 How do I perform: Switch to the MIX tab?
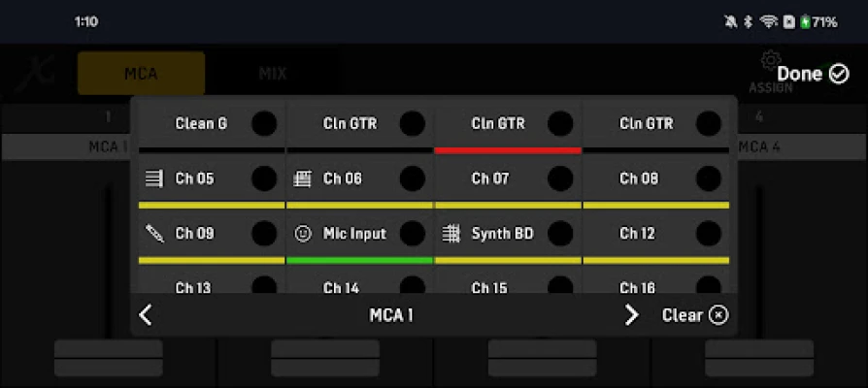272,74
